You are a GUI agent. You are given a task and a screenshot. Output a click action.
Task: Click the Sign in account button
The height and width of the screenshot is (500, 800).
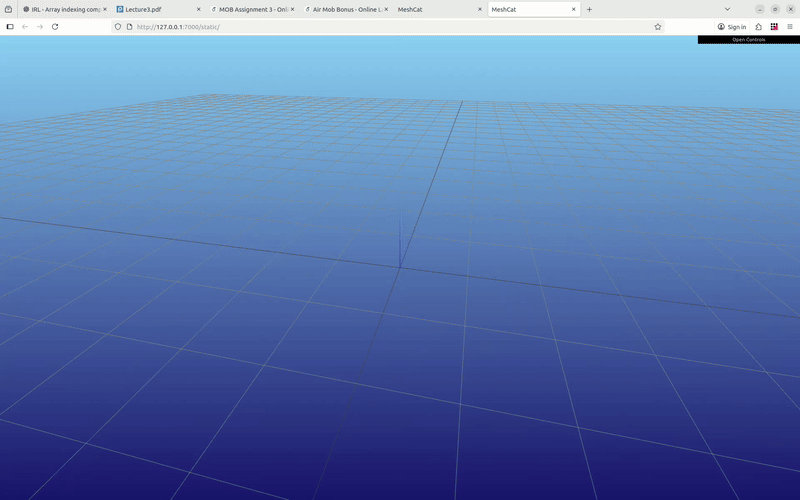[732, 27]
